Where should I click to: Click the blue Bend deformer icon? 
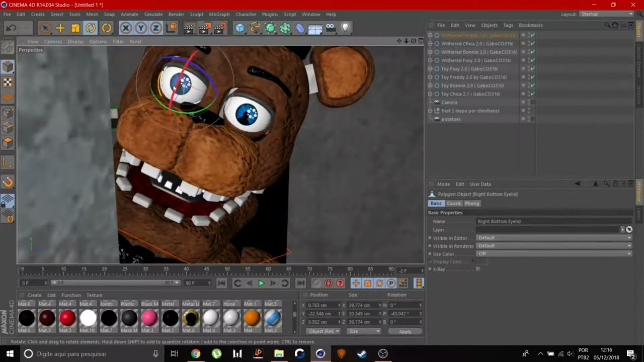point(300,28)
